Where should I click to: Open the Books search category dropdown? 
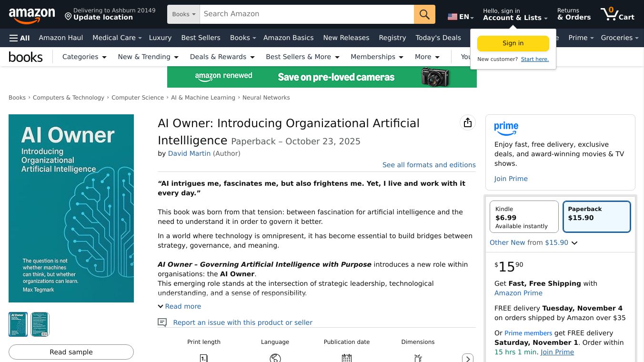point(183,14)
